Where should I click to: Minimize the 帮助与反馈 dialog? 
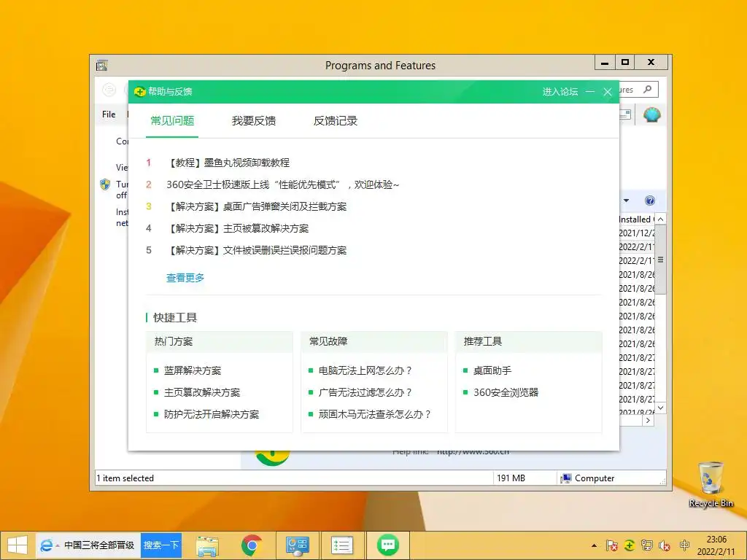589,91
